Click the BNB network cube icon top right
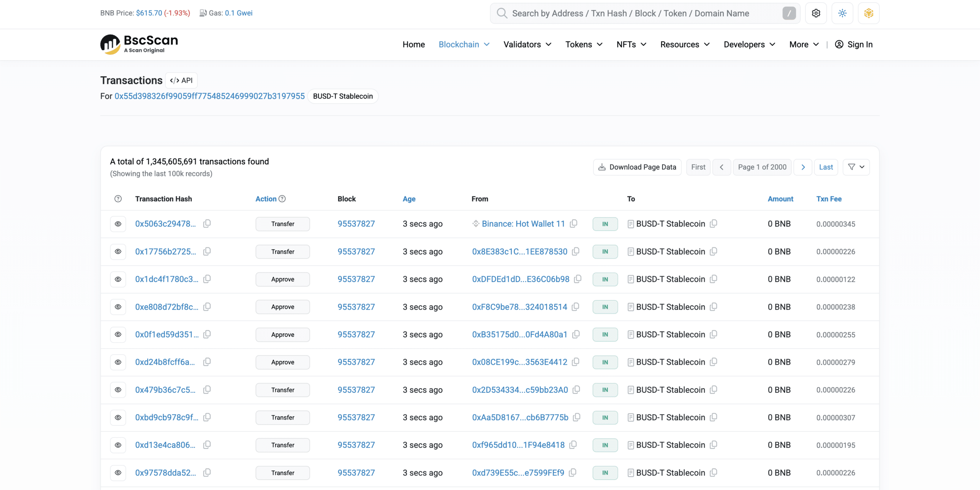Screen dimensions: 980x490 click(x=869, y=13)
